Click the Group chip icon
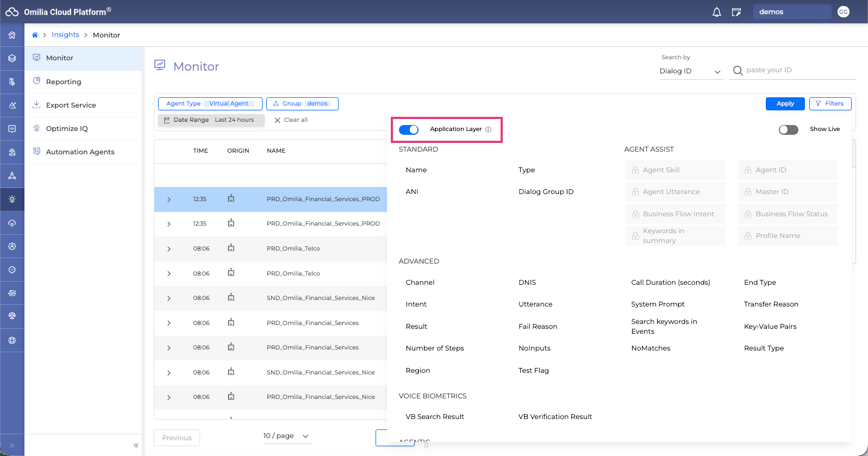Screen dimensions: 868x456 tap(276, 104)
